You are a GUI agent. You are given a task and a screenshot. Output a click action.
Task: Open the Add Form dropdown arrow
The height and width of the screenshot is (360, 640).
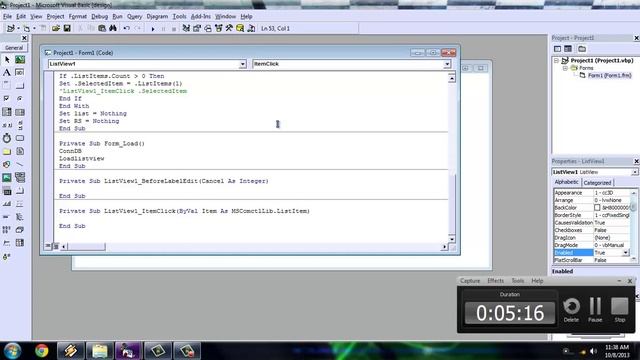coord(34,28)
